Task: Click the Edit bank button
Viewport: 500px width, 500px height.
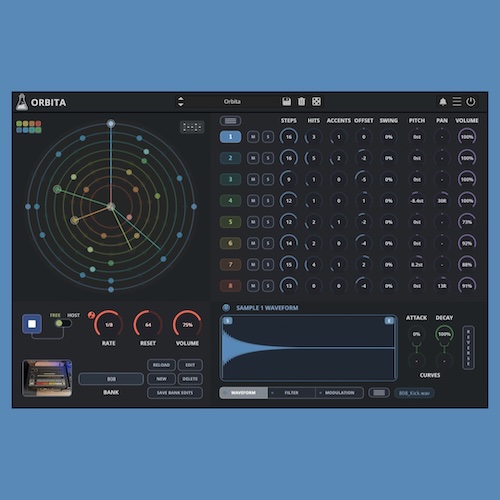Action: [x=190, y=365]
